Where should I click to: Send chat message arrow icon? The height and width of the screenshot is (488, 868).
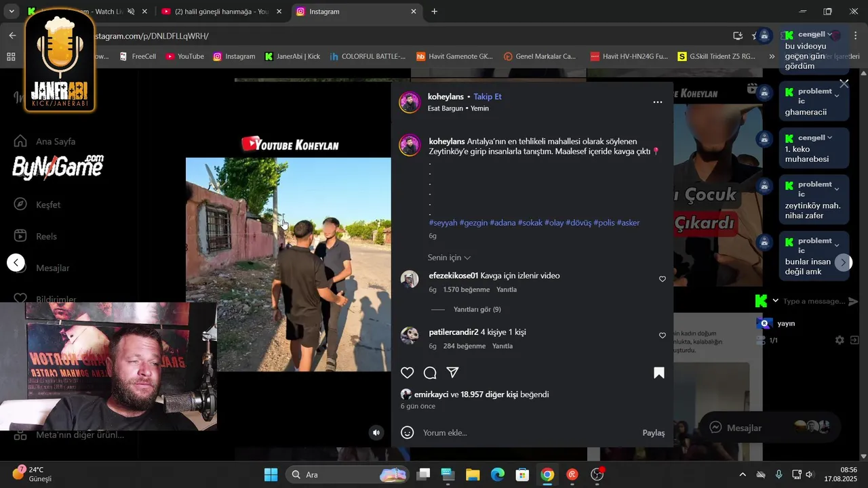[x=853, y=302]
